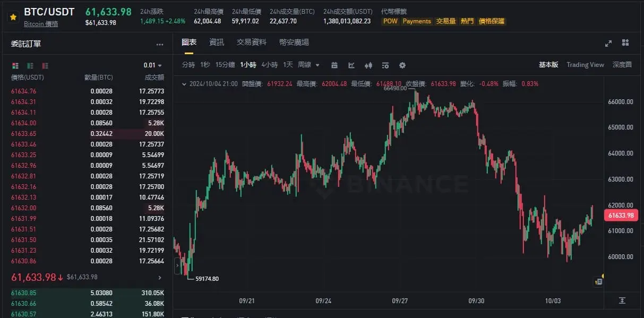Switch to the 資訊 tab

pyautogui.click(x=217, y=42)
